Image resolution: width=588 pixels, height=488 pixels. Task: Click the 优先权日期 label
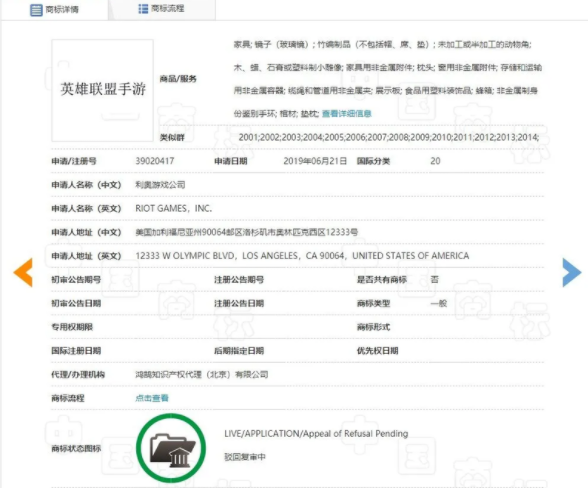click(377, 351)
